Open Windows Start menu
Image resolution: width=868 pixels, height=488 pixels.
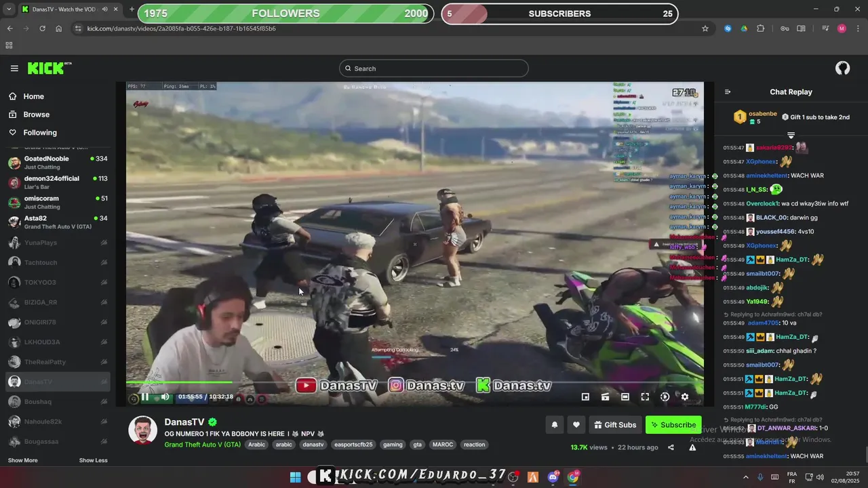pos(296,477)
